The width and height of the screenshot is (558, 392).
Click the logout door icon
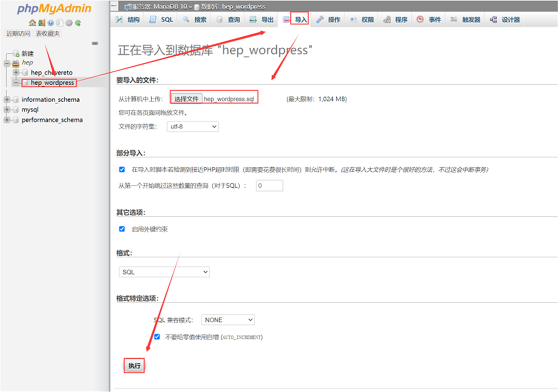(x=42, y=23)
